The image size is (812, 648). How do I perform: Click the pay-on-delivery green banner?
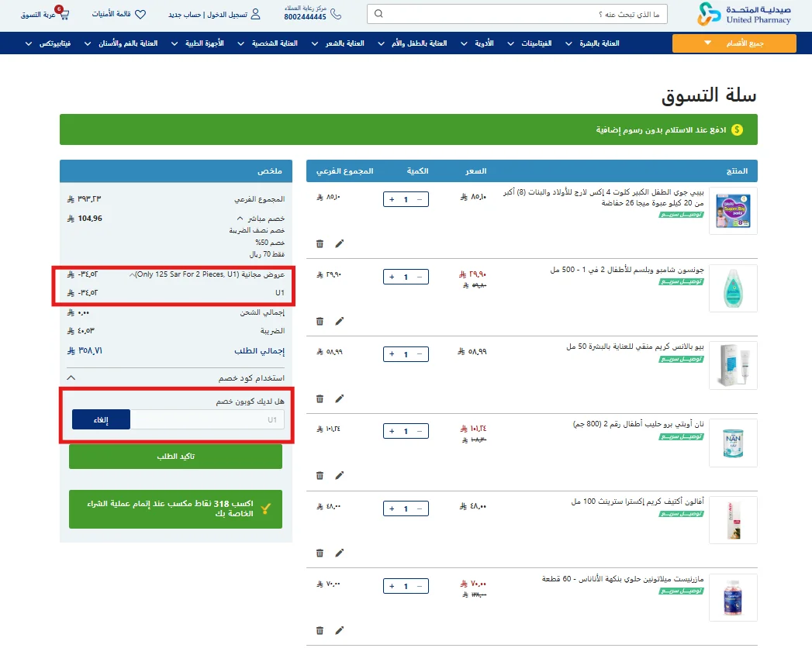[x=409, y=129]
